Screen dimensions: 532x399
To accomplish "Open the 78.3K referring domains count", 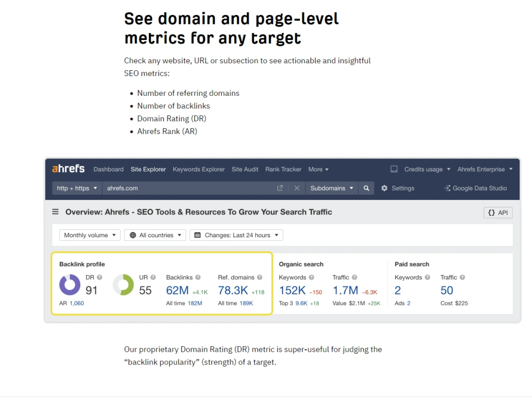I will tap(233, 290).
